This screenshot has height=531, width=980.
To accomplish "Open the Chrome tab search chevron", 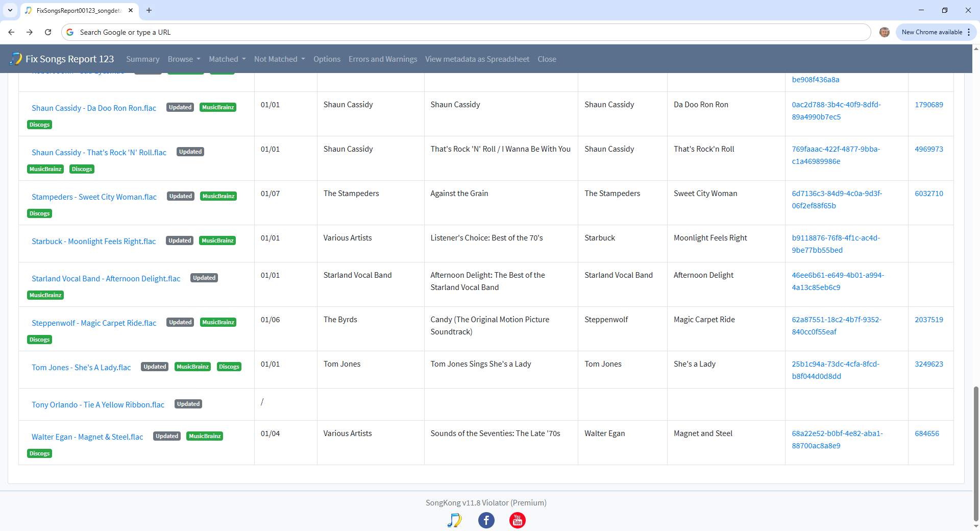I will [x=10, y=10].
